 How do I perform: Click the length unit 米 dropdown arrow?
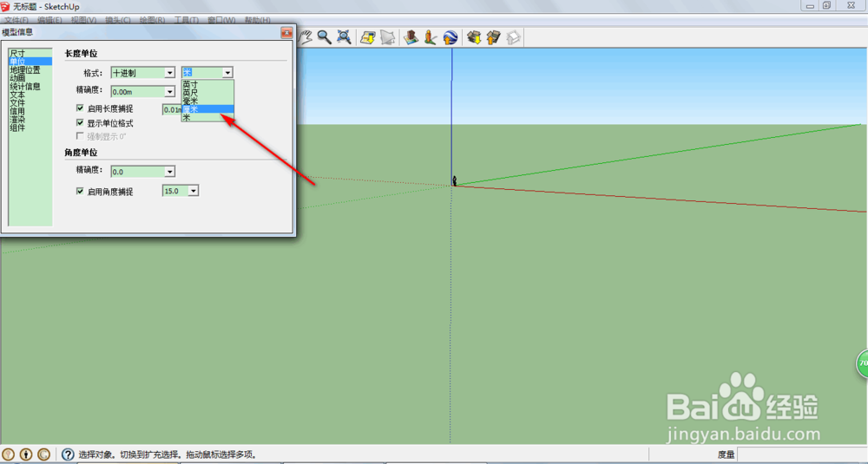(227, 73)
